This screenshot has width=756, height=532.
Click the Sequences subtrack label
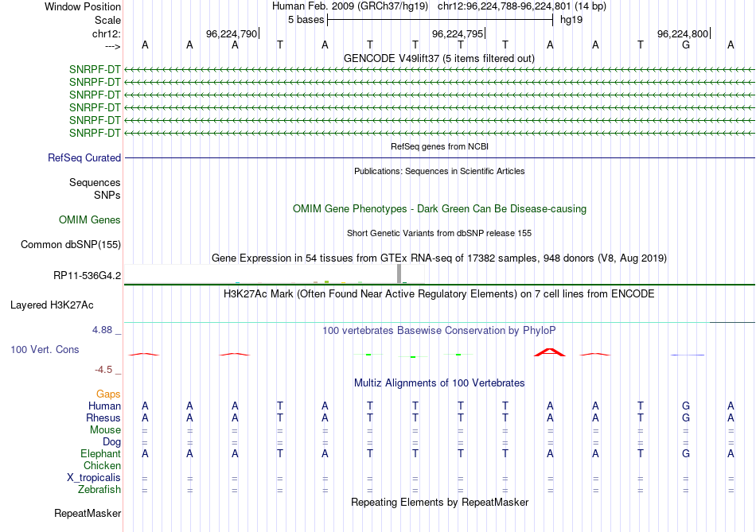coord(95,183)
